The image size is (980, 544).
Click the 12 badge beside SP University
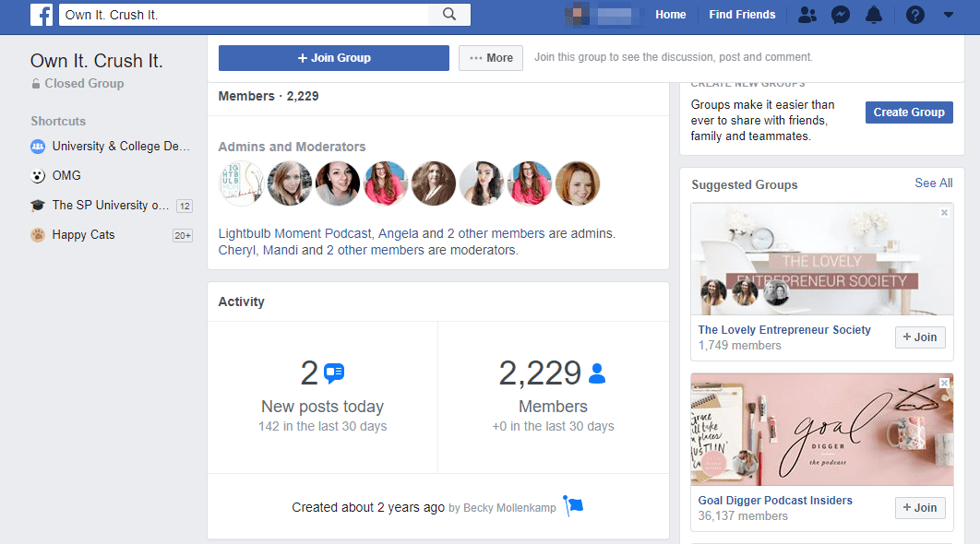coord(185,207)
